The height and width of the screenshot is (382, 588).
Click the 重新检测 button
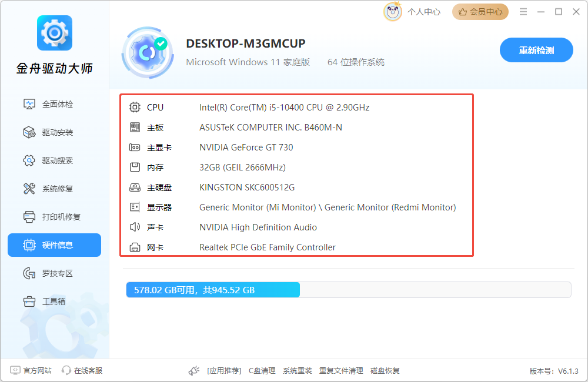[536, 50]
